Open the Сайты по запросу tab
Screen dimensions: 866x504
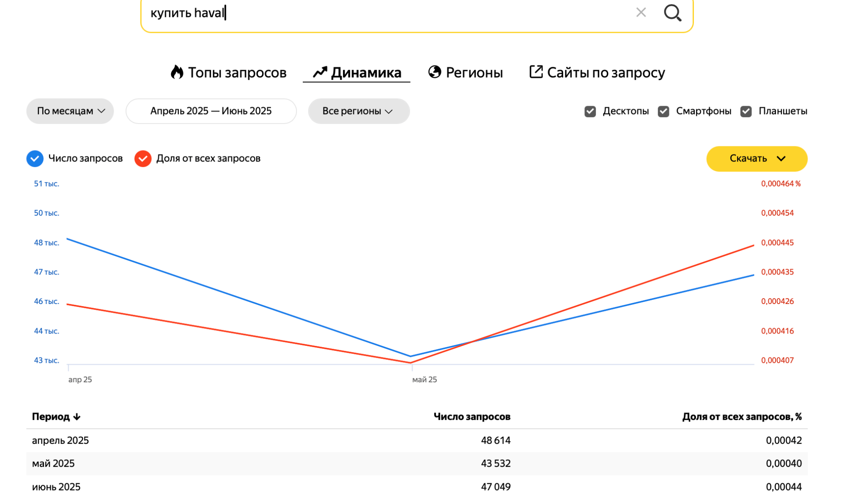pyautogui.click(x=597, y=72)
